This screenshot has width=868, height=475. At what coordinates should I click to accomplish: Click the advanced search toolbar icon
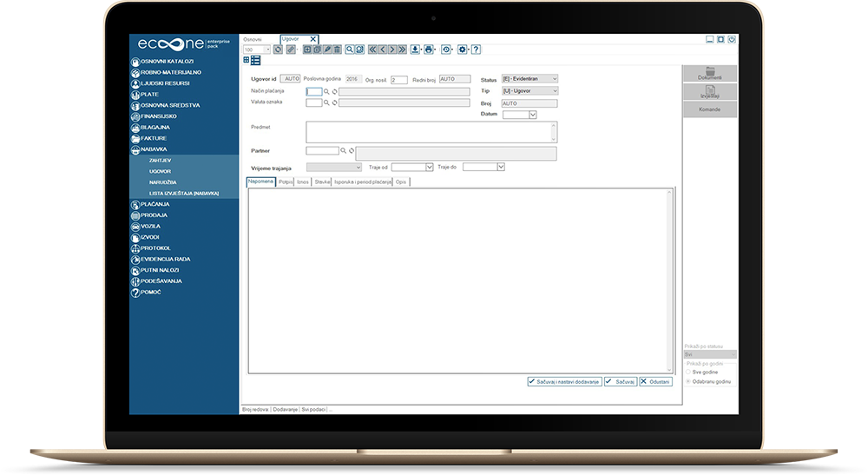pyautogui.click(x=360, y=49)
